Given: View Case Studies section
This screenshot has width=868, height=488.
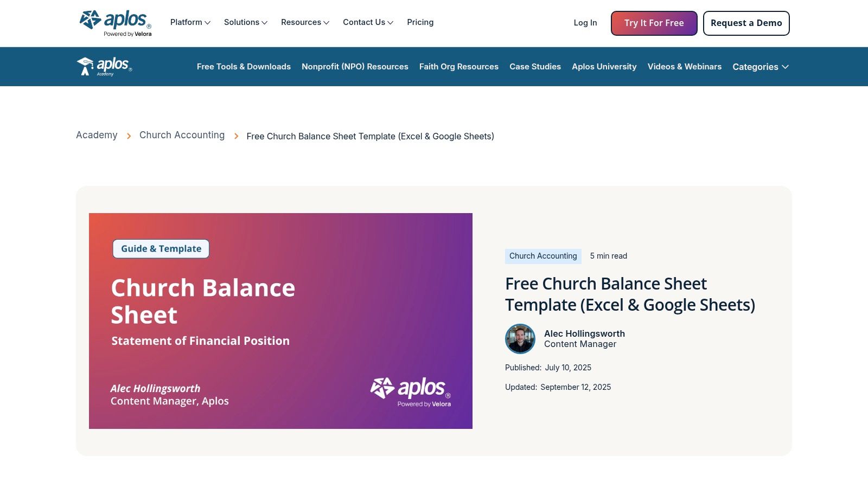Looking at the screenshot, I should [x=535, y=67].
